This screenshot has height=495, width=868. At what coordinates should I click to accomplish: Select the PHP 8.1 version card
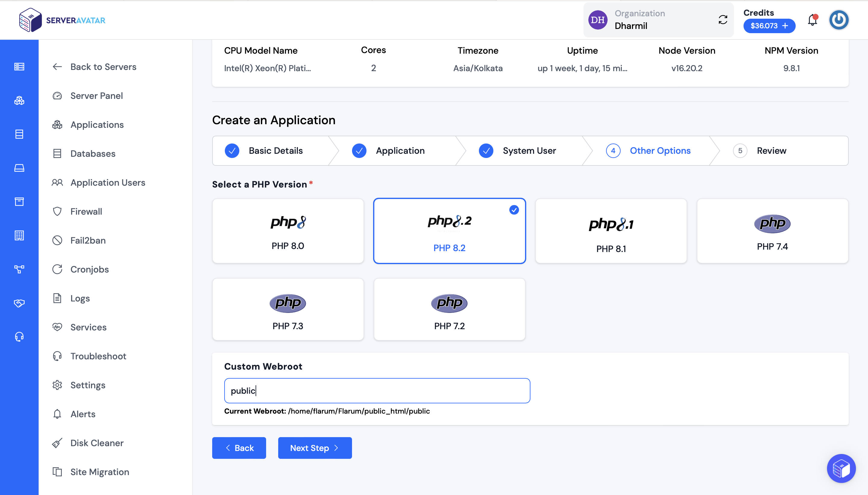point(611,231)
